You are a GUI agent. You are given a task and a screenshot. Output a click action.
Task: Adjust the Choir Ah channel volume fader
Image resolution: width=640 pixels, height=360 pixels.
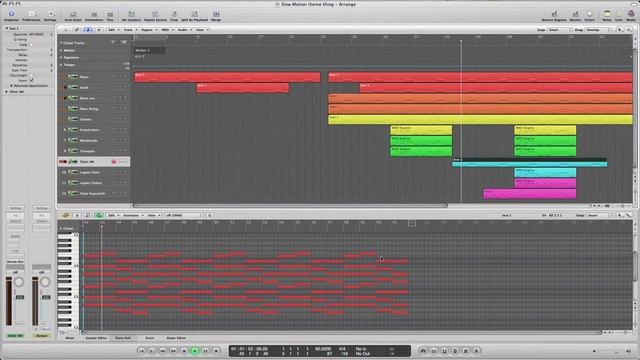click(x=20, y=297)
